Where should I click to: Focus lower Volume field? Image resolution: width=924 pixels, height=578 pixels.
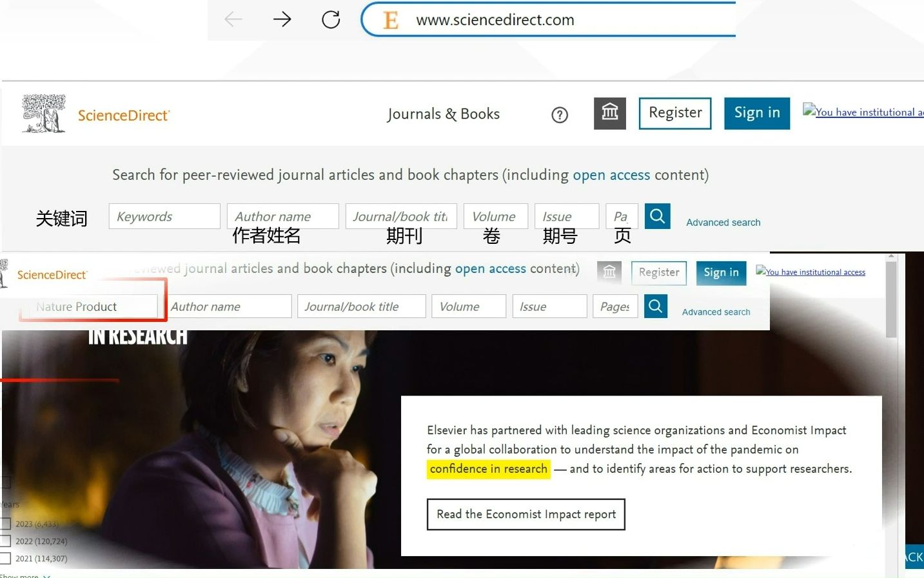[x=469, y=306]
